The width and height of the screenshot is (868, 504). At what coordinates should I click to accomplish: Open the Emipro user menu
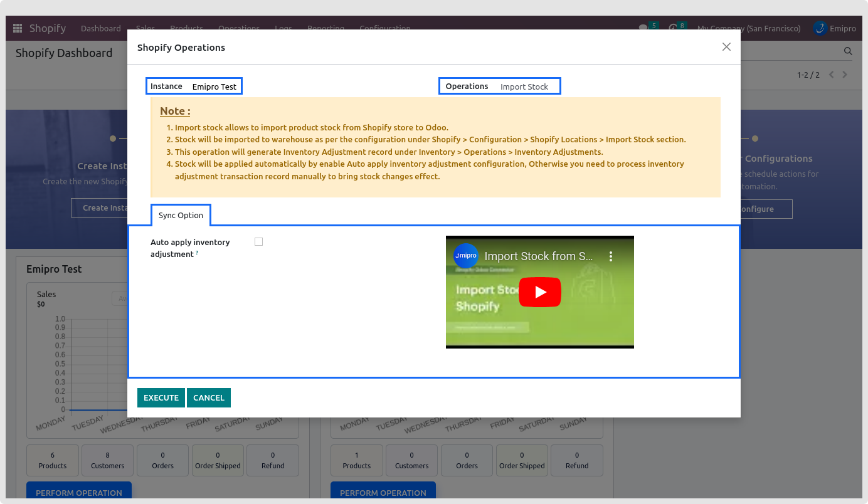835,28
